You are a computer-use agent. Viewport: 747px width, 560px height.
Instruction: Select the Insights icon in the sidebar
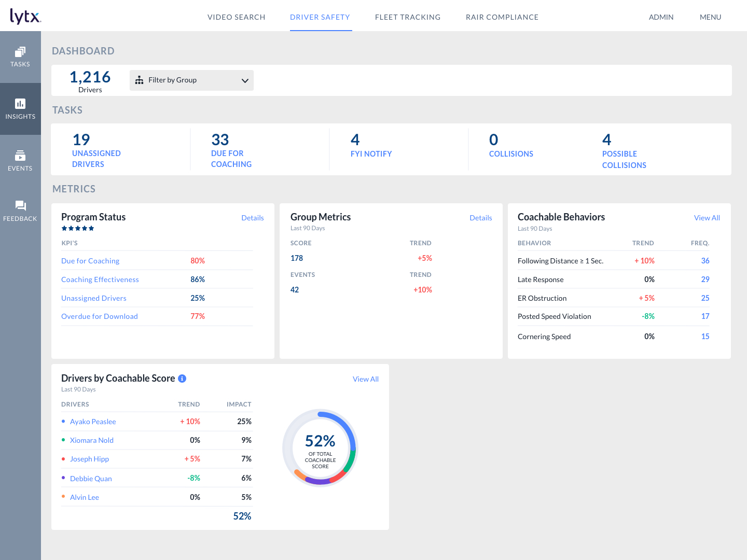click(20, 109)
